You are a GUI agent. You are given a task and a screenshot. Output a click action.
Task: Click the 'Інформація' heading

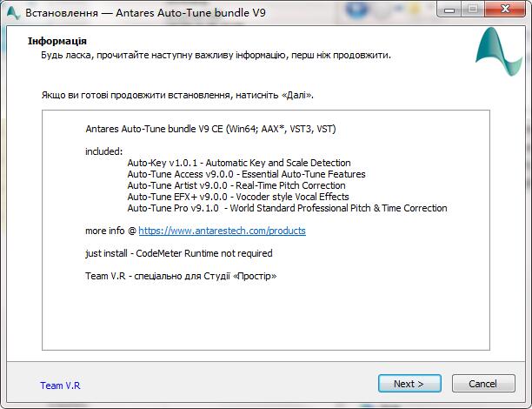[x=57, y=41]
